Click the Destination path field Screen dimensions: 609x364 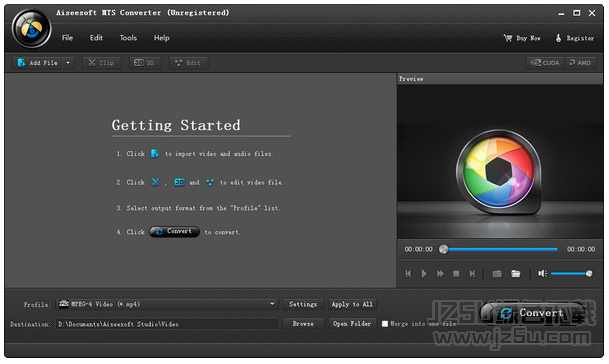[x=167, y=324]
